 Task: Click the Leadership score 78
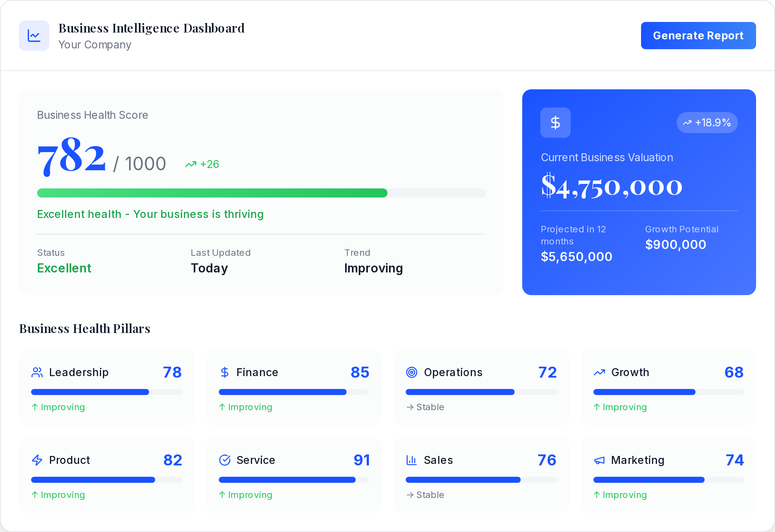point(172,372)
